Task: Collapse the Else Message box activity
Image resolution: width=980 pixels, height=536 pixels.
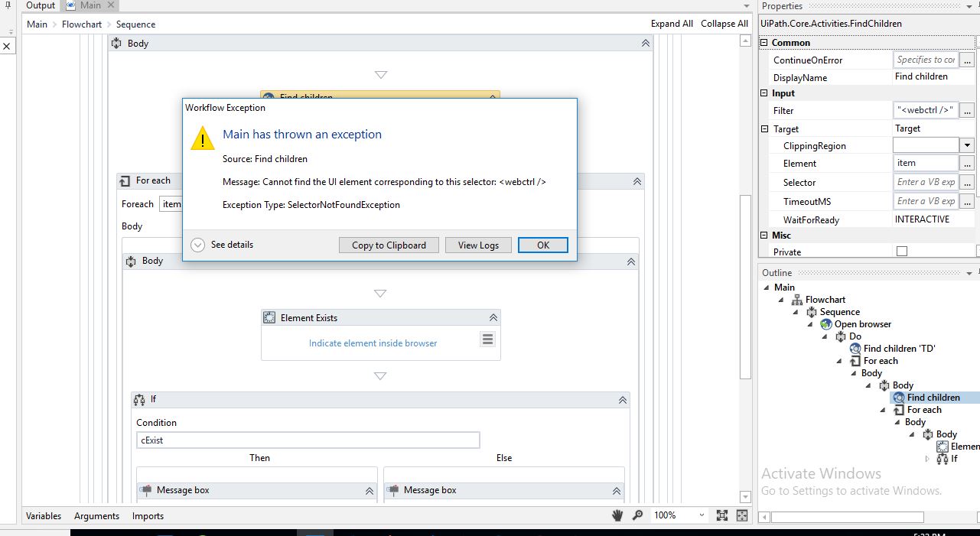Action: point(617,491)
